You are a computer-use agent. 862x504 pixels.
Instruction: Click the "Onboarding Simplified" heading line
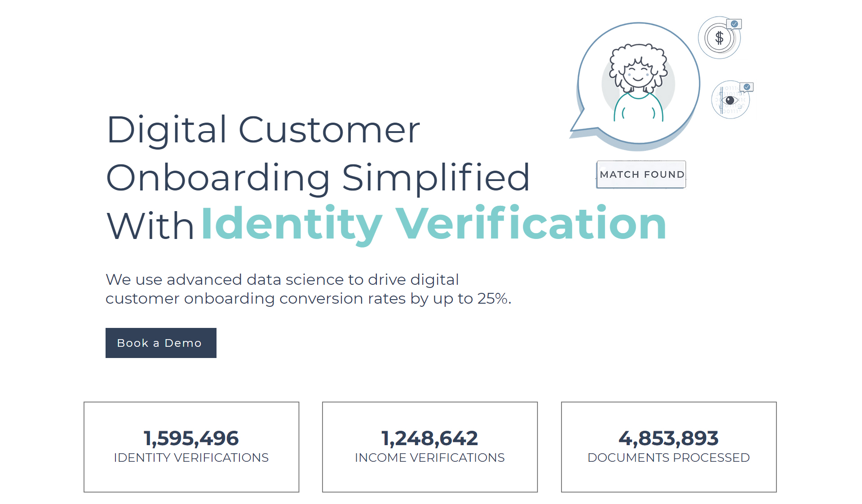click(x=318, y=177)
